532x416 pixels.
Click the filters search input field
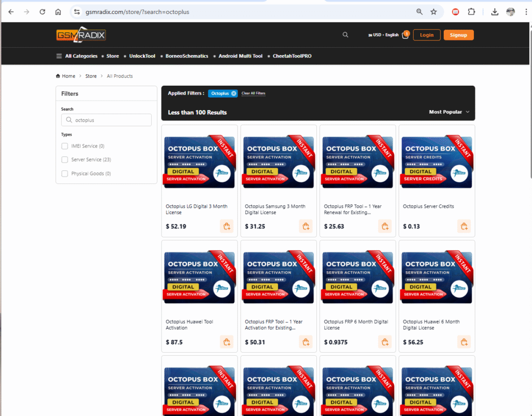[x=110, y=120]
